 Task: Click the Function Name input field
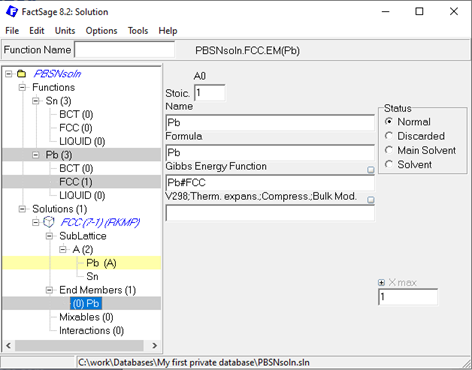125,50
